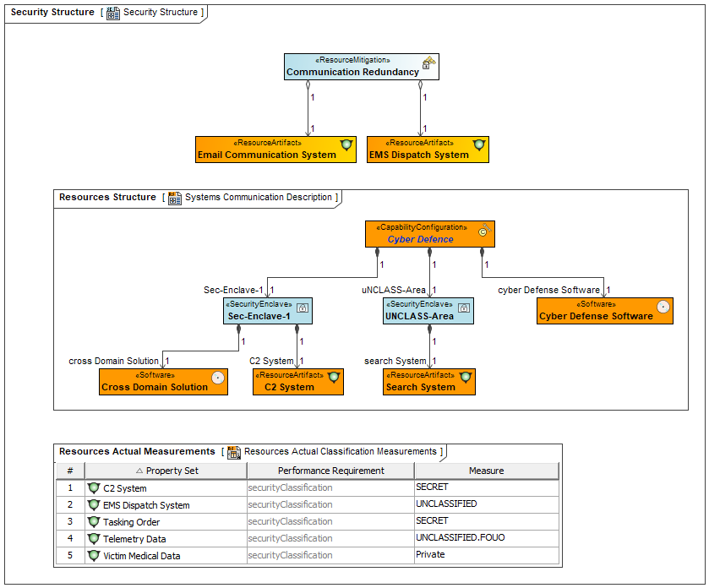Click the 'search System' role label

click(x=395, y=361)
